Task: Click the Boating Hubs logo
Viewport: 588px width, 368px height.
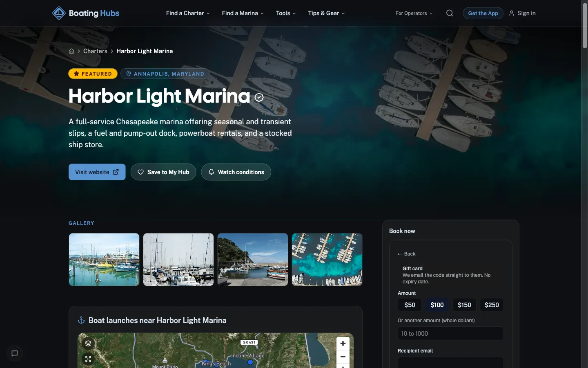Action: [x=86, y=13]
